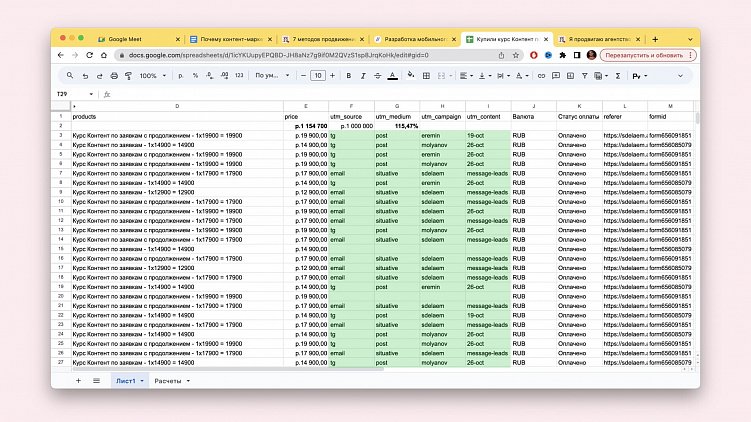
Task: Expand the Лист1 sheet tab menu arrow
Action: click(142, 381)
